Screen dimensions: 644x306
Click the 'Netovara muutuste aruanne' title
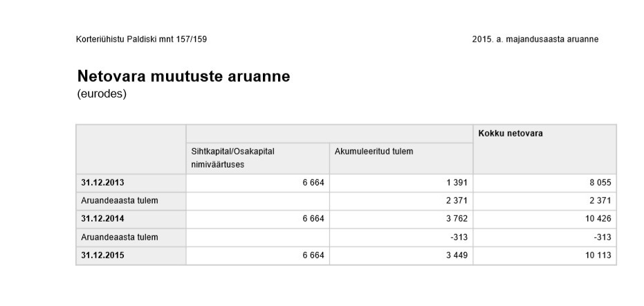pos(183,77)
